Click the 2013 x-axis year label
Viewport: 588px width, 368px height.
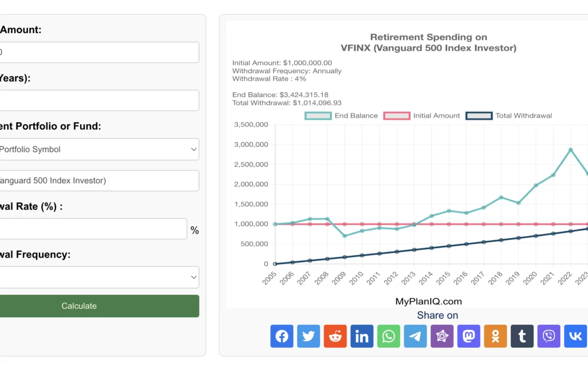click(x=408, y=278)
